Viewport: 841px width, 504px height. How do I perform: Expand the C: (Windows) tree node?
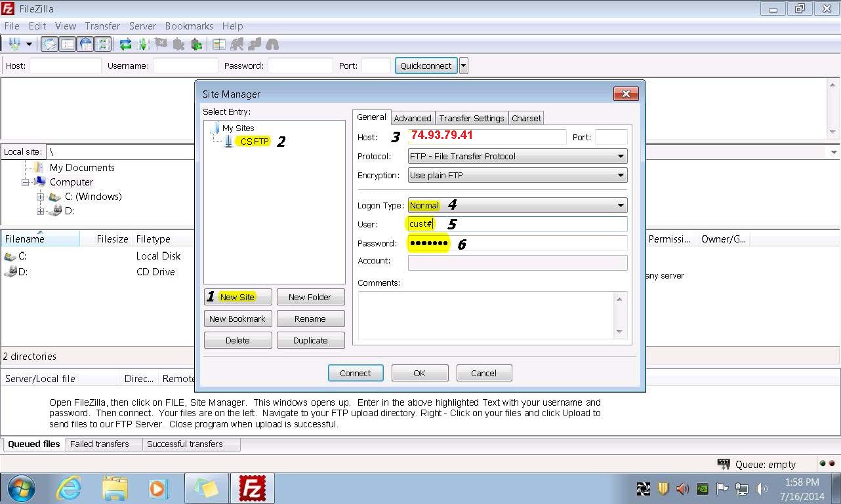pos(40,197)
